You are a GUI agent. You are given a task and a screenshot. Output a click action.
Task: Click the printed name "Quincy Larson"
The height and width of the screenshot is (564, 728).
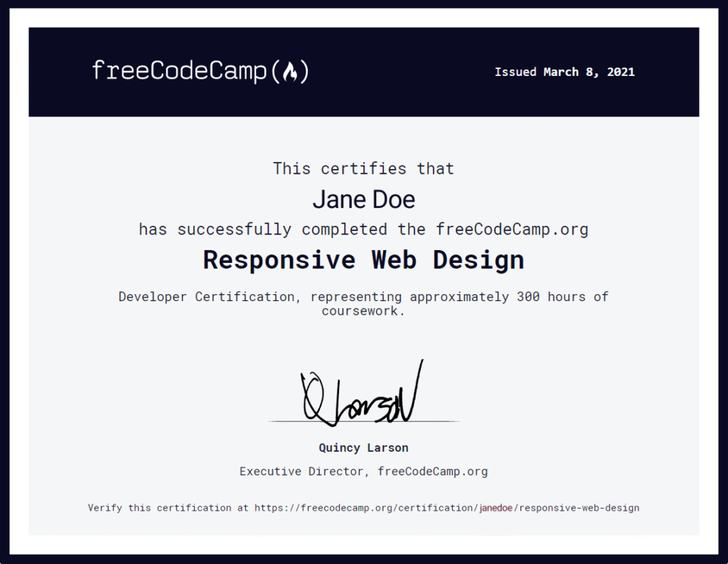tap(363, 448)
